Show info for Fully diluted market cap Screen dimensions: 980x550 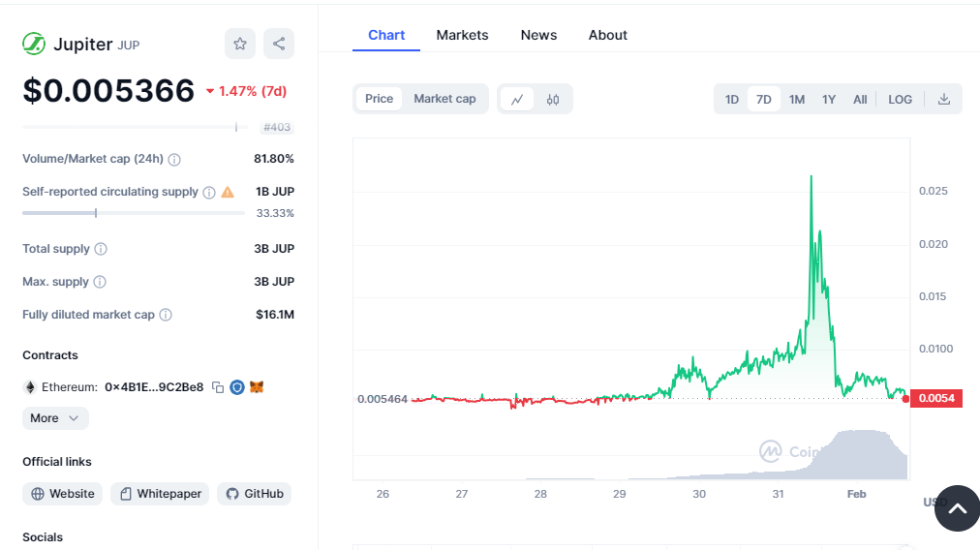pyautogui.click(x=166, y=315)
